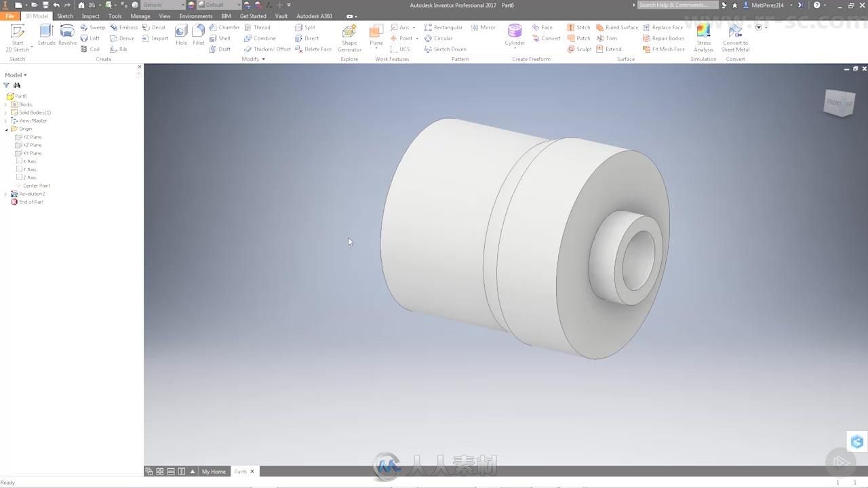
Task: Switch to the Environments ribbon tab
Action: point(195,16)
